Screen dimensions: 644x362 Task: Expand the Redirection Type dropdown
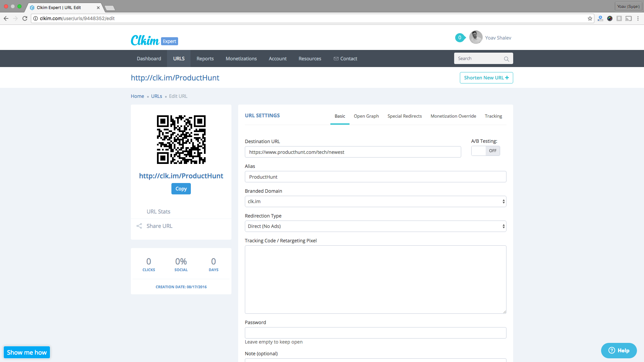click(375, 226)
